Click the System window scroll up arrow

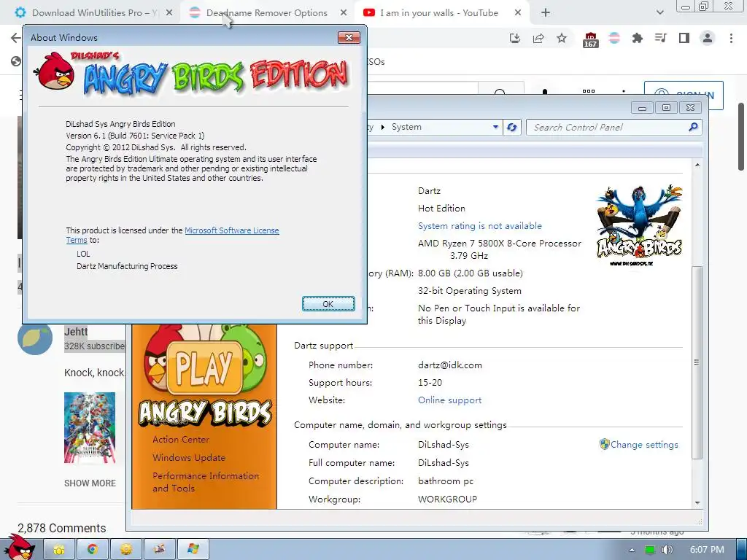coord(697,165)
